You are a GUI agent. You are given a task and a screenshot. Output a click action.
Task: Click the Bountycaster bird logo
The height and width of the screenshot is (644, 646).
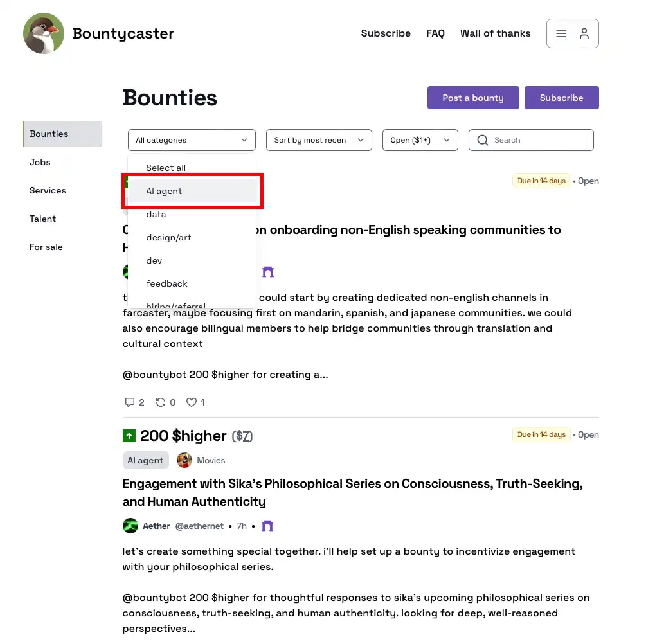coord(44,33)
